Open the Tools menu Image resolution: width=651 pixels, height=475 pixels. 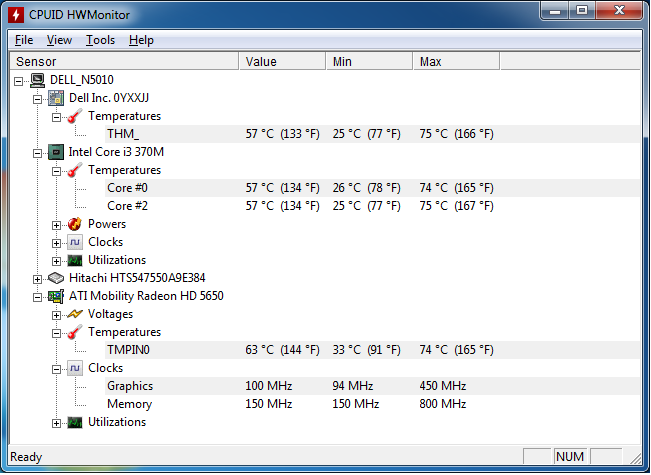(100, 40)
